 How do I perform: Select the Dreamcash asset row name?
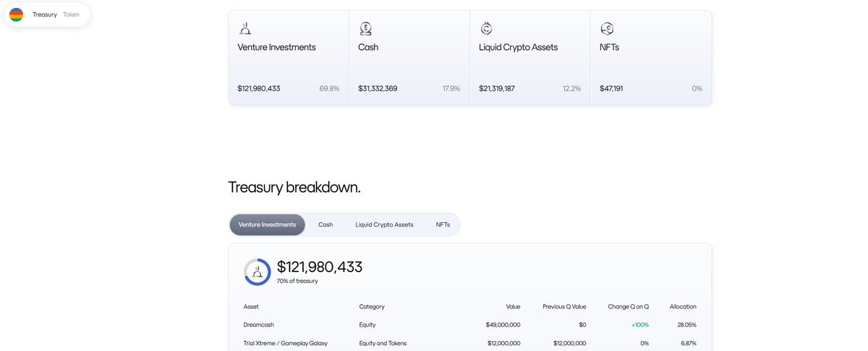click(259, 325)
